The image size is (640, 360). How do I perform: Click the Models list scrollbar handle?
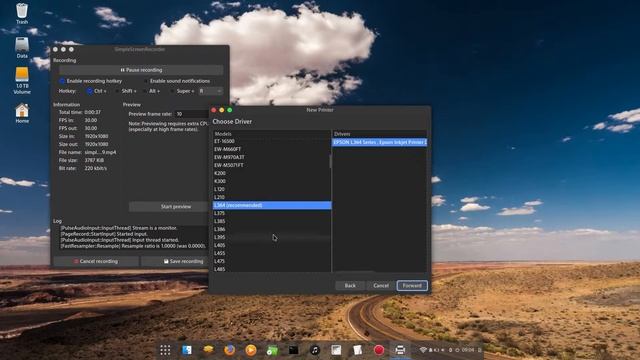click(x=330, y=161)
